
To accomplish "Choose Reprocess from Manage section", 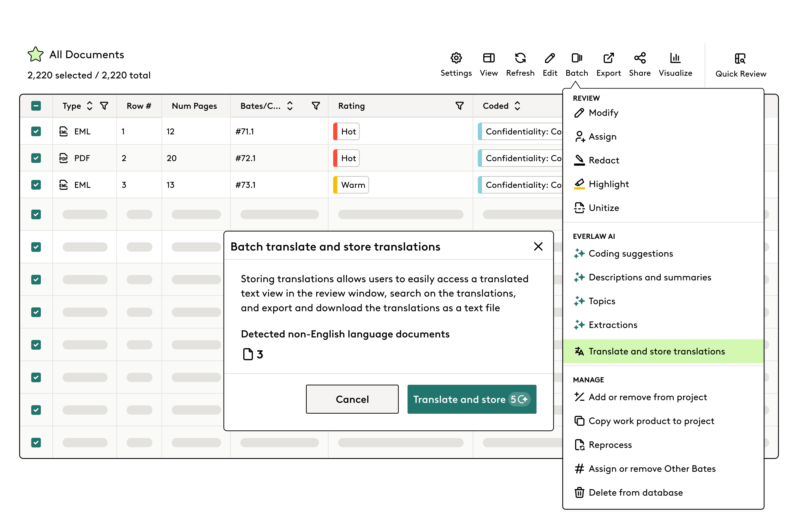I will (663, 444).
